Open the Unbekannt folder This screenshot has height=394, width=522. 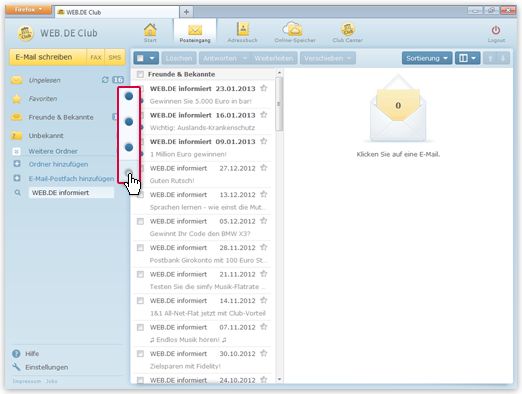point(46,136)
